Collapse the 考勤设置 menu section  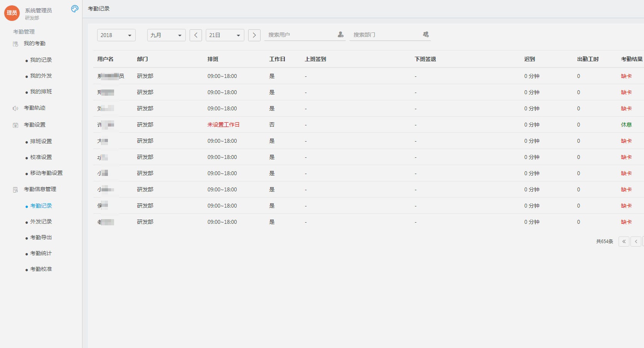point(35,125)
